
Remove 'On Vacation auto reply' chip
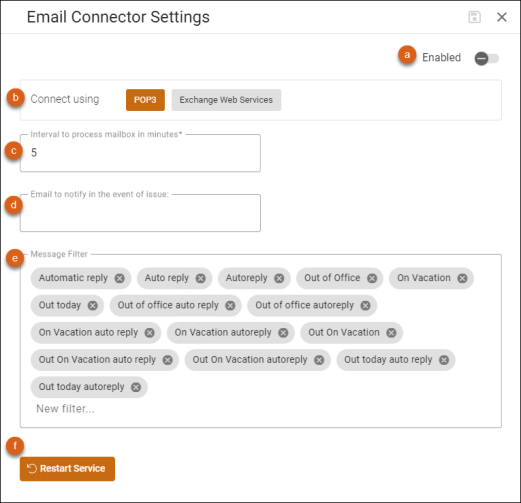click(150, 333)
